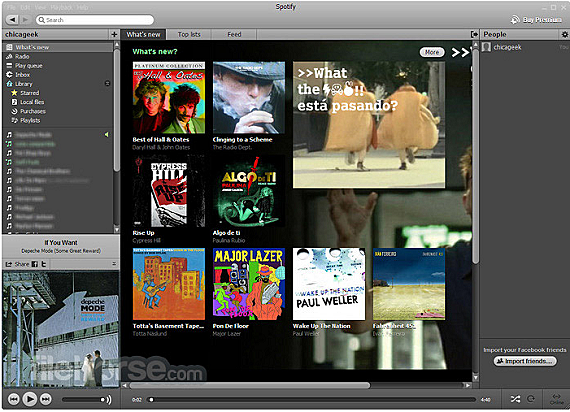This screenshot has height=412, width=570.
Task: Click main view scrollbar down arrow
Action: [475, 377]
